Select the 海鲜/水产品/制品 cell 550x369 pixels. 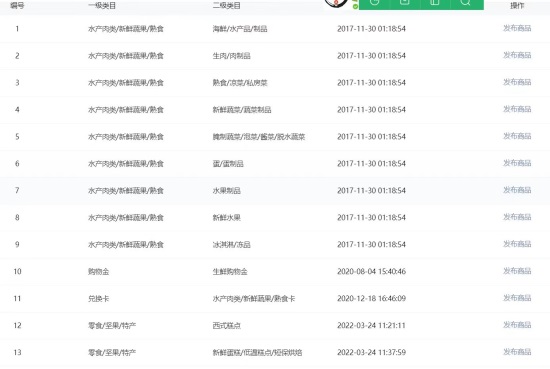tap(240, 29)
